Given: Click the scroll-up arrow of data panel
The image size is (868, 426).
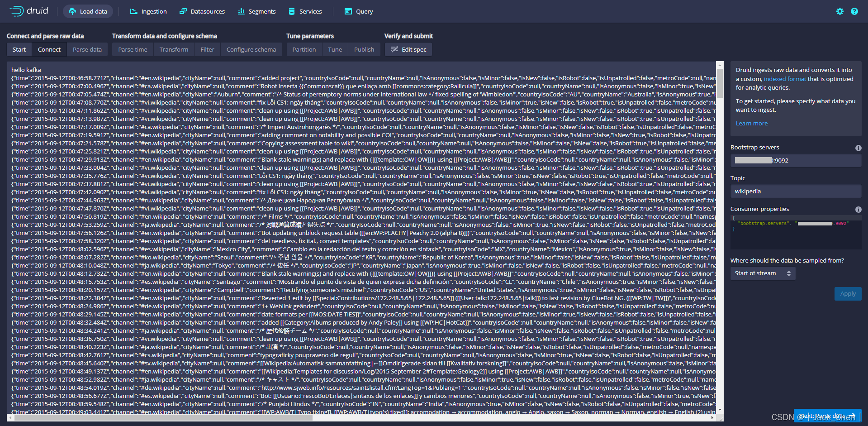Looking at the screenshot, I should (720, 65).
